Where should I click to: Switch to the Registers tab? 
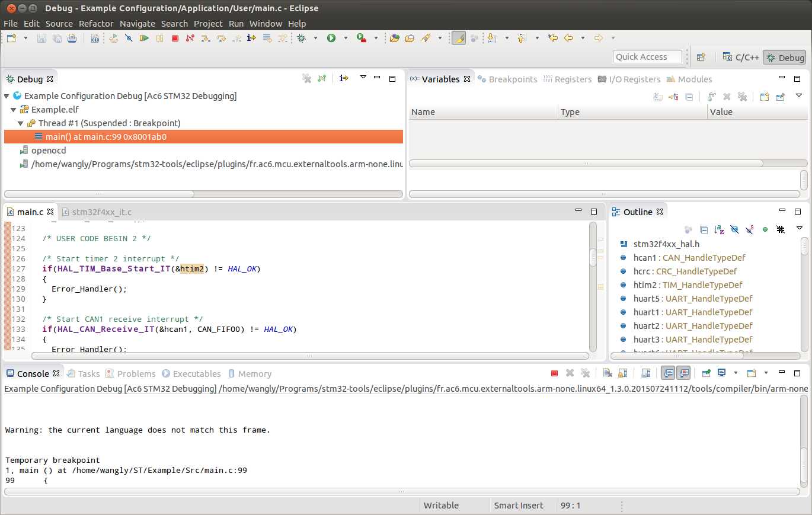[x=567, y=79]
